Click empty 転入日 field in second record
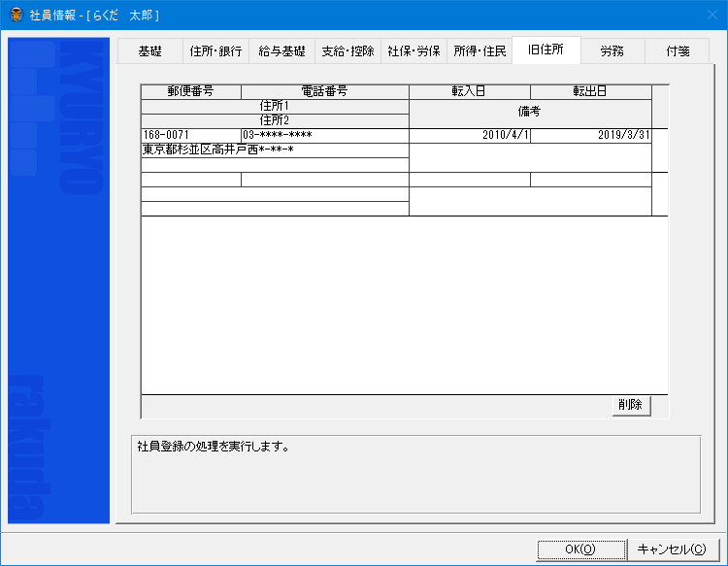The image size is (728, 566). tap(470, 180)
